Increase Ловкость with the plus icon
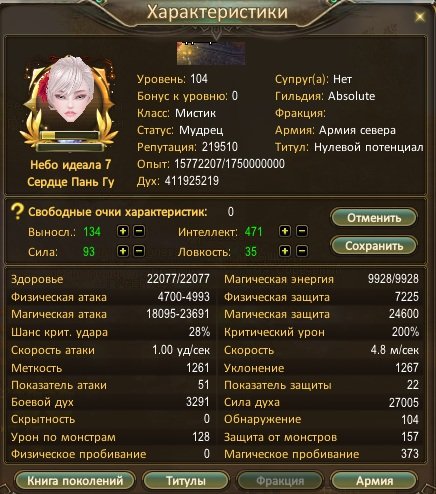 [x=285, y=251]
